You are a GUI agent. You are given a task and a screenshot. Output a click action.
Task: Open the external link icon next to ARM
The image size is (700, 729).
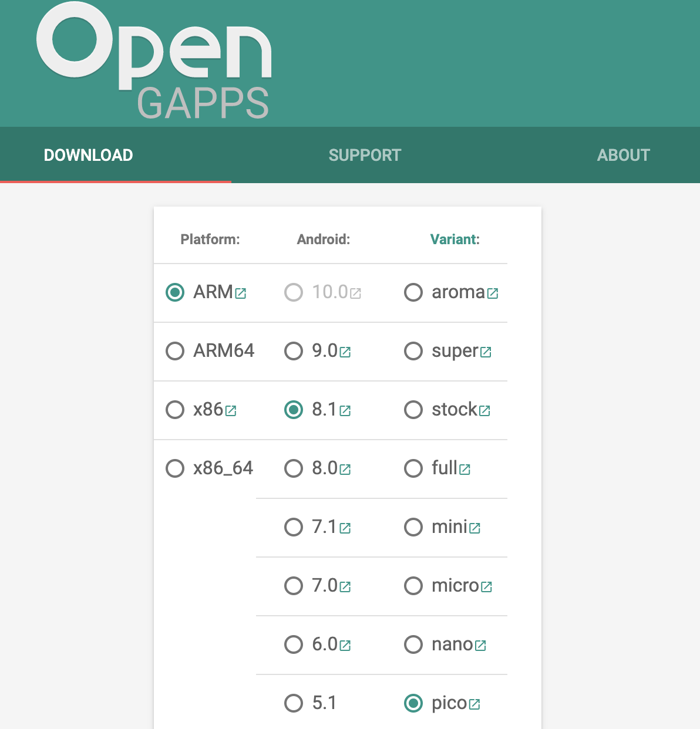[x=241, y=293]
